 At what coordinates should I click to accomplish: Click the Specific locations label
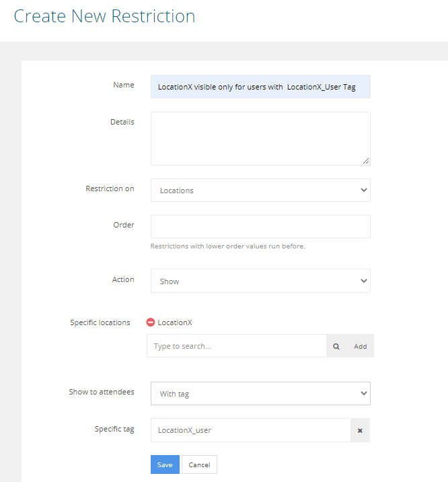pyautogui.click(x=100, y=323)
